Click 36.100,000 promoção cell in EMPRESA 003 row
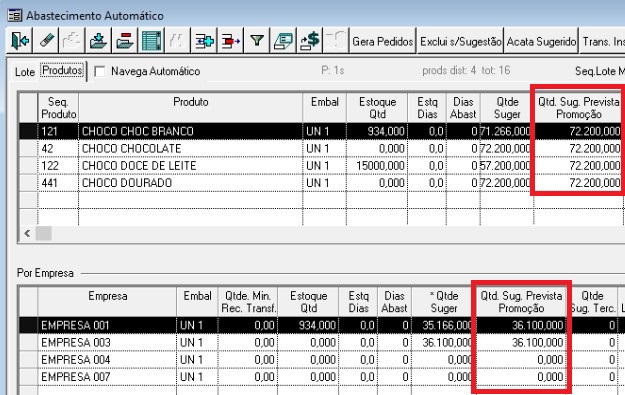Viewport: 625px width, 395px height. tap(521, 342)
